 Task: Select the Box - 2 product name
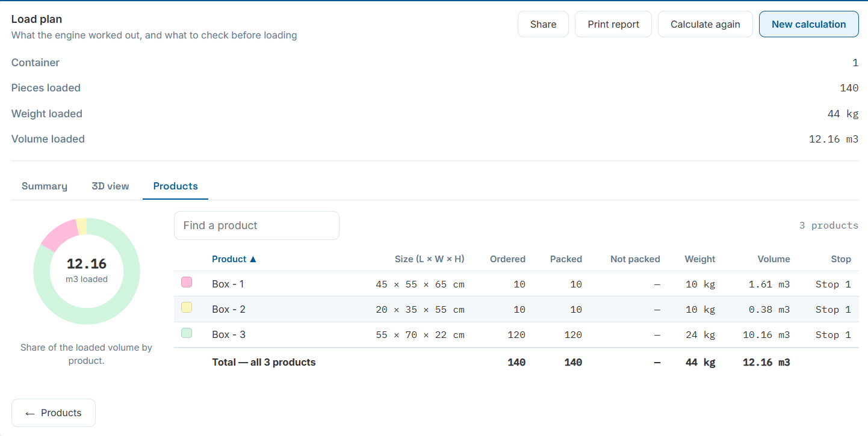click(x=229, y=309)
